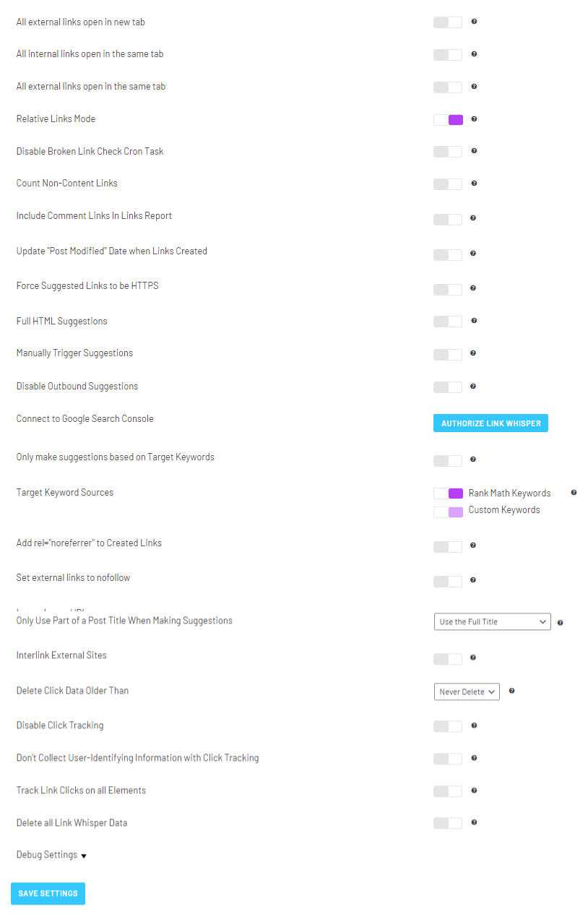Click the Save Settings button
Screen dimensions: 588x914
48,893
